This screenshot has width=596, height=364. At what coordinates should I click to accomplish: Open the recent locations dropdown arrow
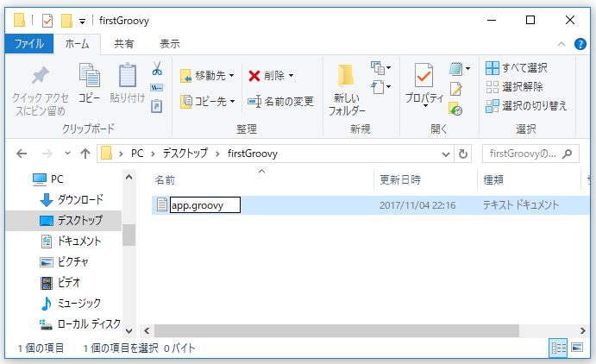tap(67, 154)
